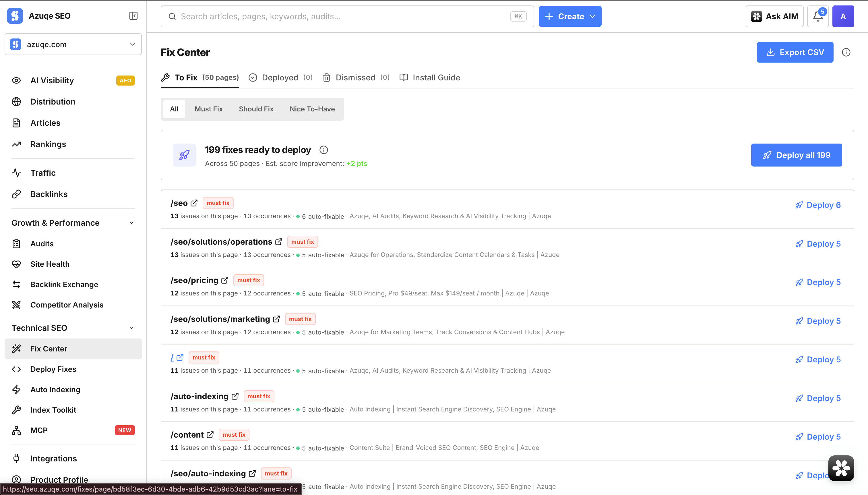Open /seo/auto-indexing external link icon
This screenshot has height=495, width=868.
coord(252,473)
